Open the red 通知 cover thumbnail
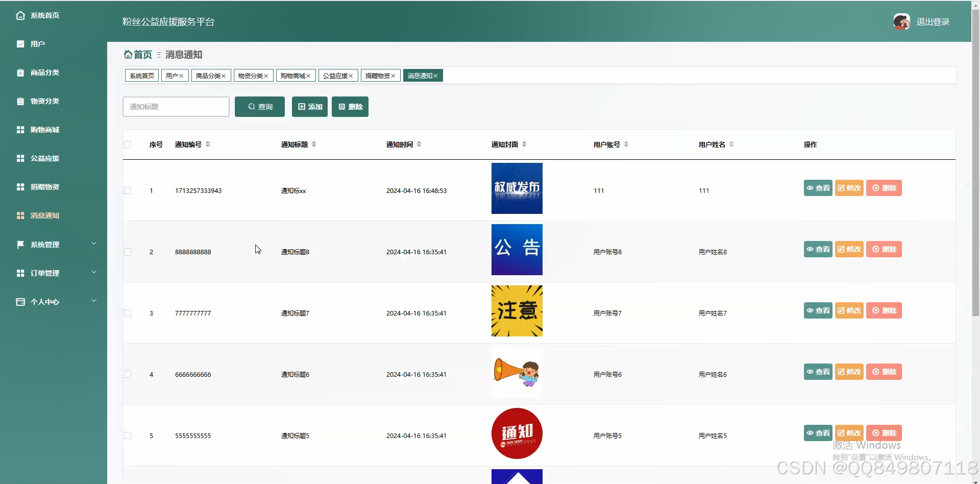980x484 pixels. tap(517, 433)
